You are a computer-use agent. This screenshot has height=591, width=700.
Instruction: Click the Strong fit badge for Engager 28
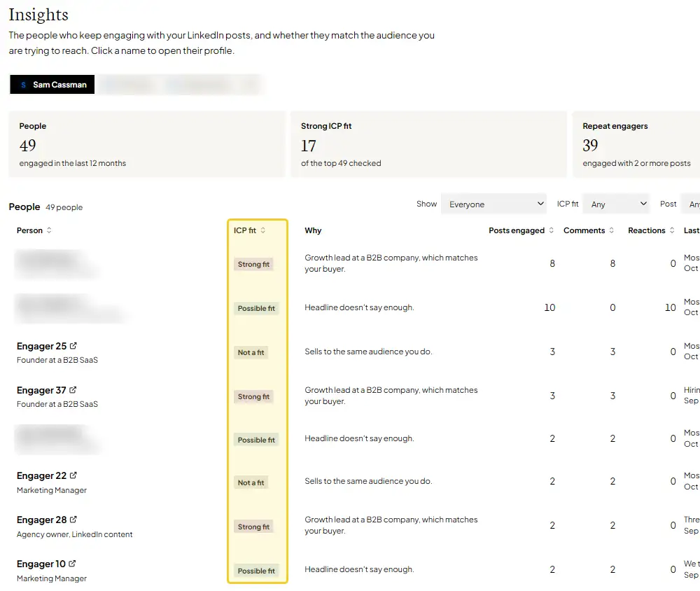click(253, 527)
